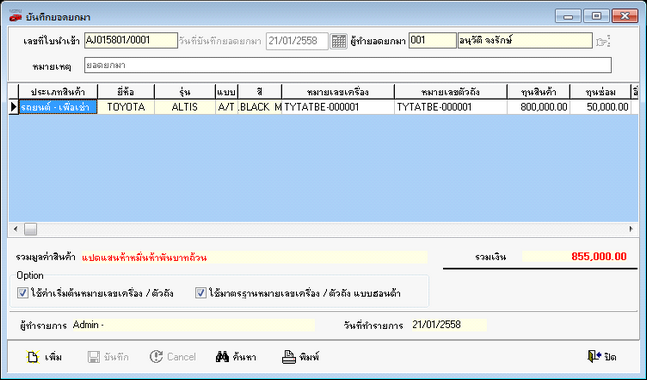This screenshot has width=647, height=380.
Task: Click the horizontal scrollbar thumb
Action: coord(31,229)
